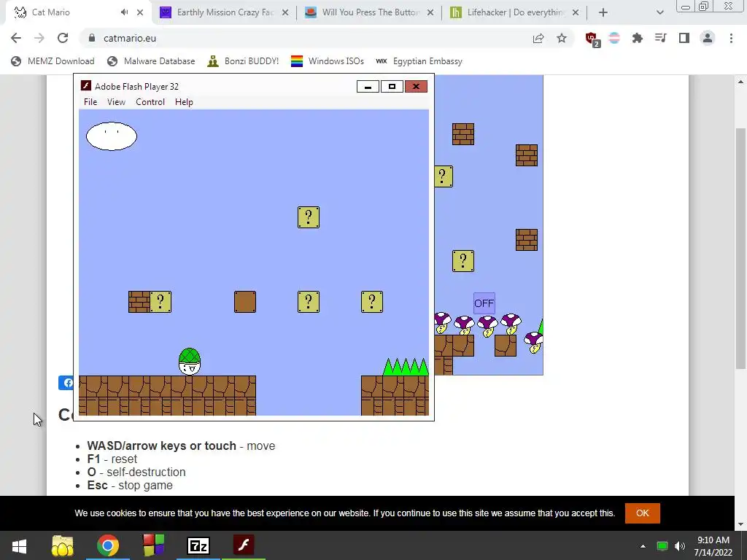This screenshot has height=560, width=747.
Task: Click the 'F1 - reset' line
Action: [112, 459]
